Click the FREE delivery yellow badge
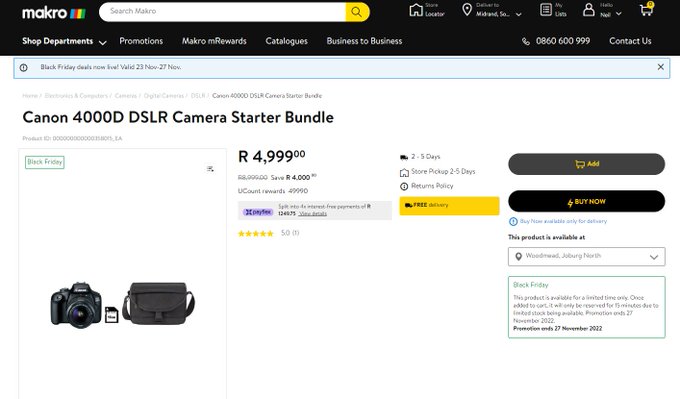The height and width of the screenshot is (399, 680). click(449, 206)
